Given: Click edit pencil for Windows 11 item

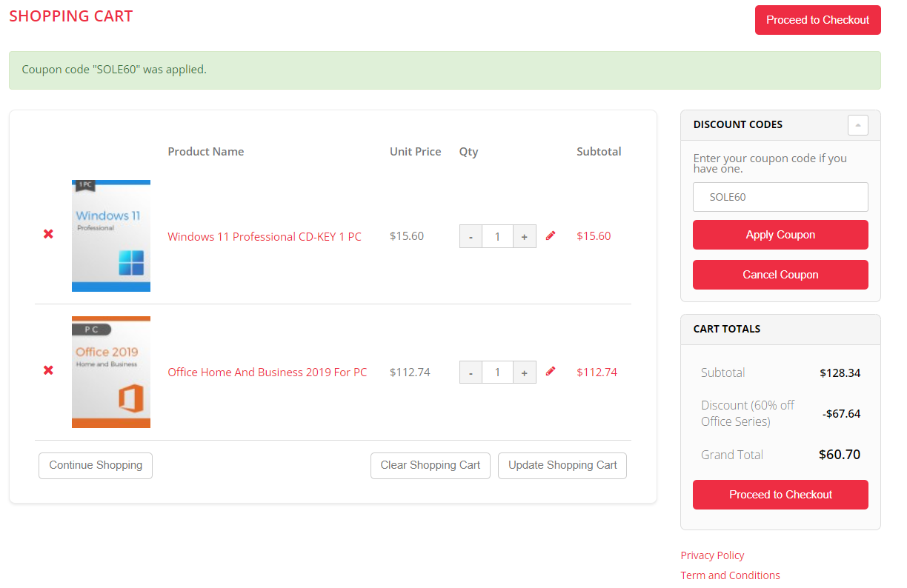Looking at the screenshot, I should coord(551,235).
